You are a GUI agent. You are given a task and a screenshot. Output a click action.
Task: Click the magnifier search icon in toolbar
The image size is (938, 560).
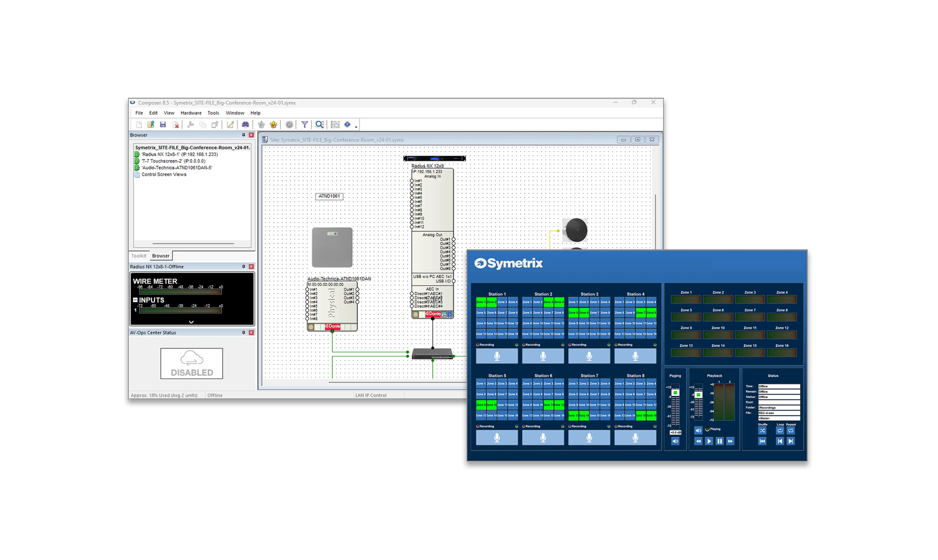coord(320,125)
